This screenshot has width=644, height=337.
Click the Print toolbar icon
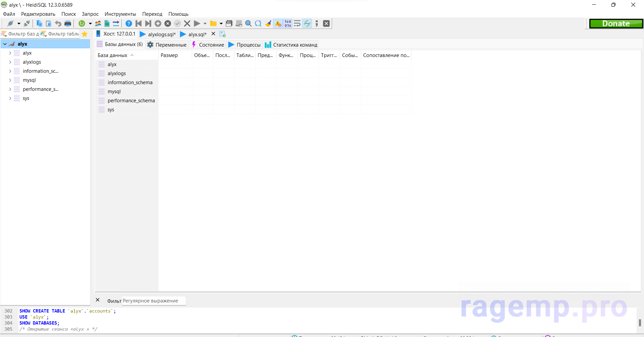click(68, 23)
